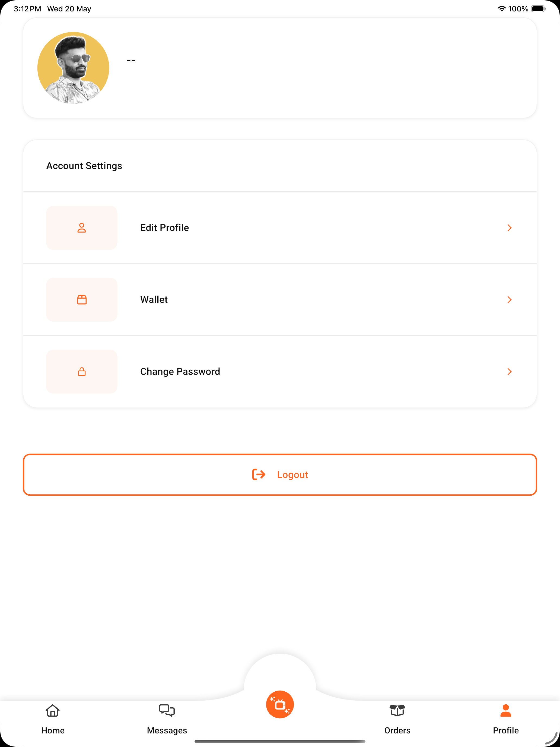Tap the Orders open-box icon
560x747 pixels.
(x=397, y=710)
